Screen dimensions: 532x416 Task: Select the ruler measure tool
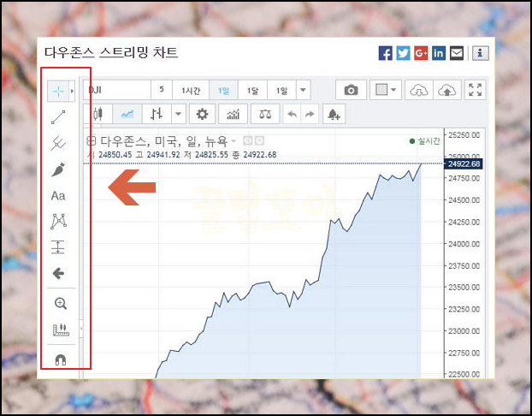pos(61,330)
